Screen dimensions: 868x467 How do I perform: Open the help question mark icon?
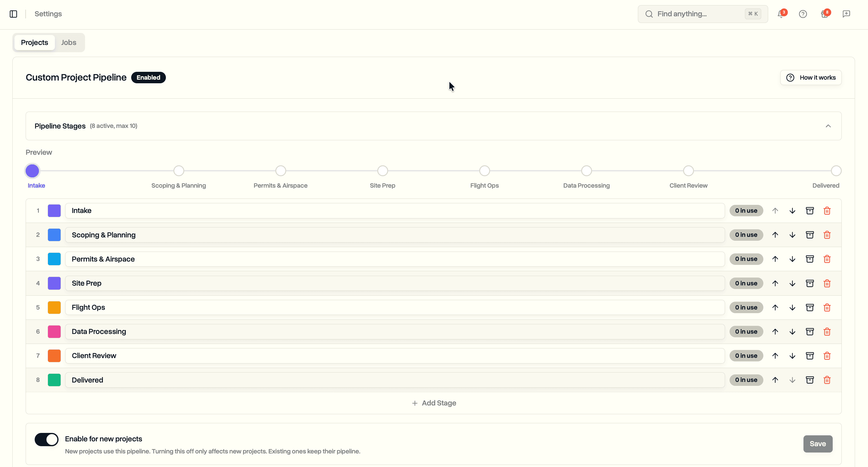coord(803,14)
